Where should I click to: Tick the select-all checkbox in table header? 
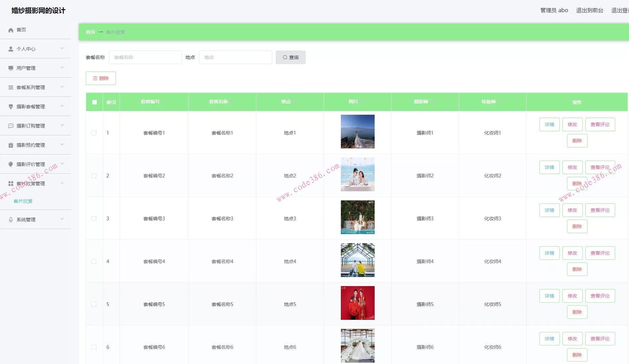tap(95, 102)
